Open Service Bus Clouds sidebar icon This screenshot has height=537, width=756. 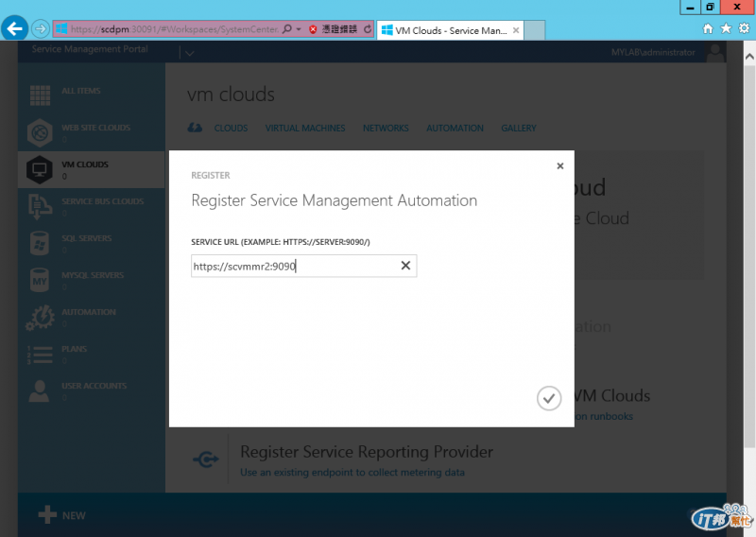click(40, 206)
